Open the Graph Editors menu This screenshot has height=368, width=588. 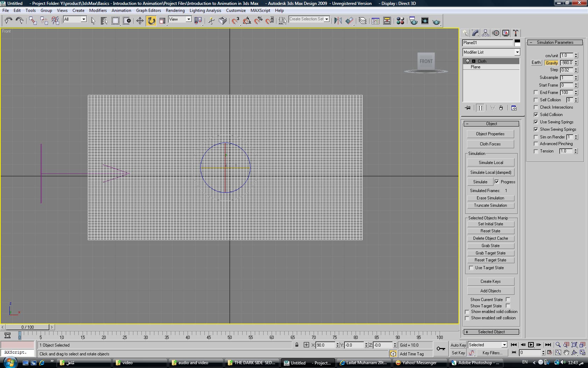pos(148,11)
